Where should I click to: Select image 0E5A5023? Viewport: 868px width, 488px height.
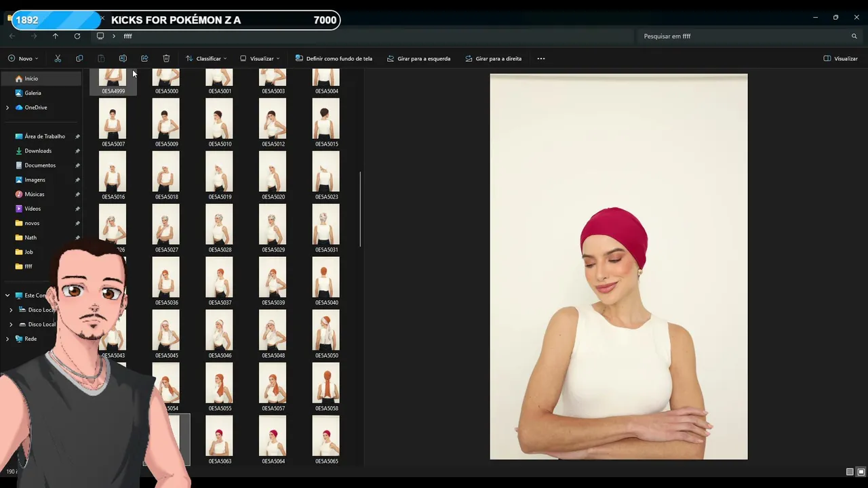pos(326,176)
